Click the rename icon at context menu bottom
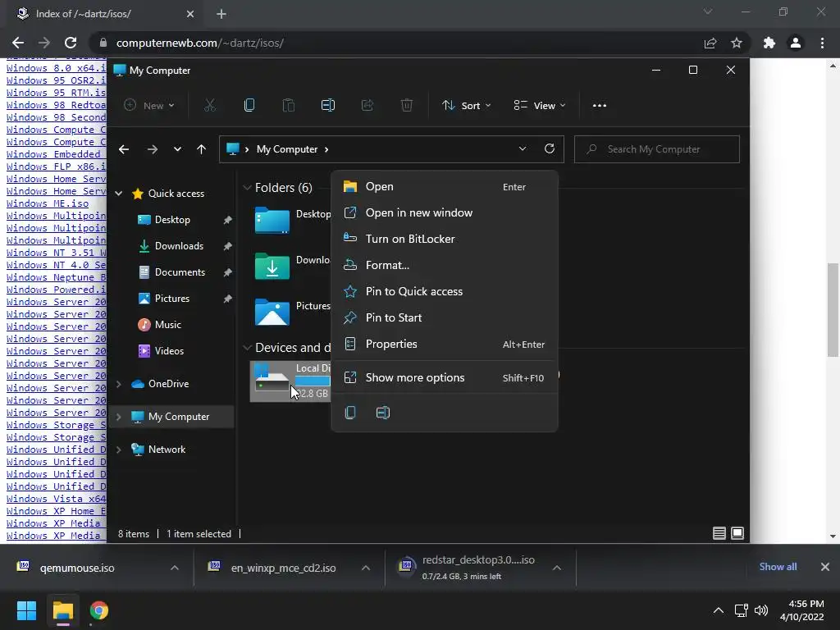The image size is (840, 630). click(383, 413)
